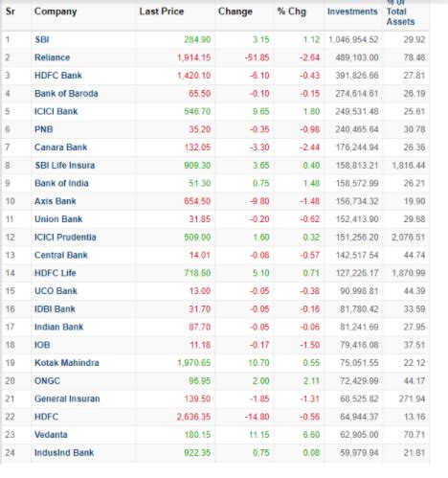Viewport: 448px width, 478px height.
Task: Select Central Bank last price 14.01
Action: point(200,255)
